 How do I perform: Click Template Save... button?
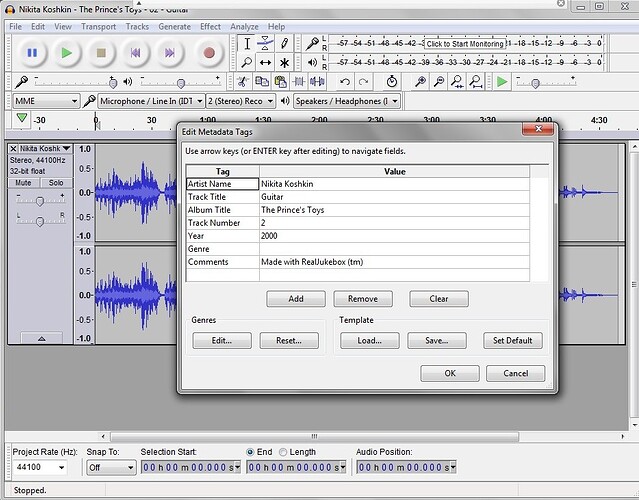(437, 341)
